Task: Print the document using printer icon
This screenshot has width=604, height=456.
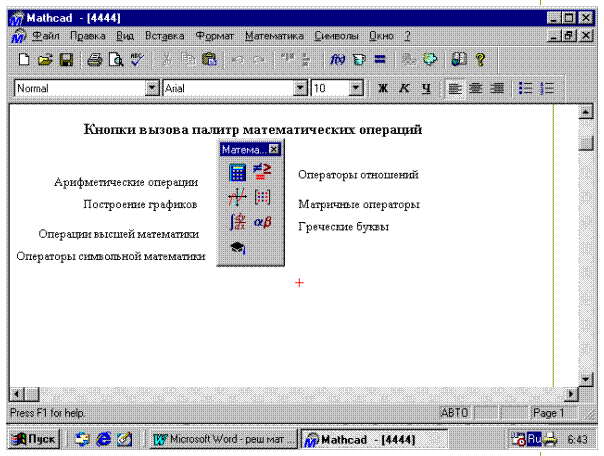Action: point(94,60)
